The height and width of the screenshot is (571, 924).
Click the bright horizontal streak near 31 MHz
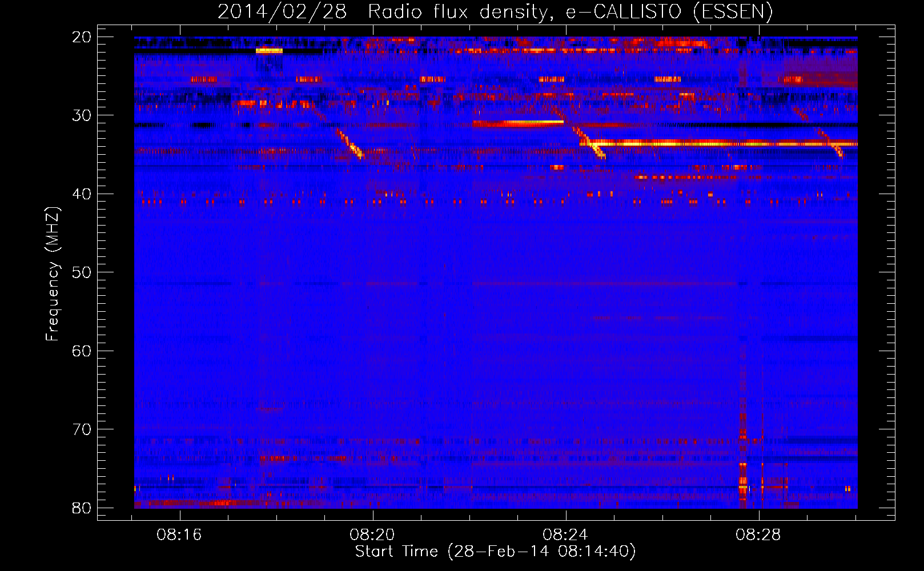pyautogui.click(x=518, y=122)
